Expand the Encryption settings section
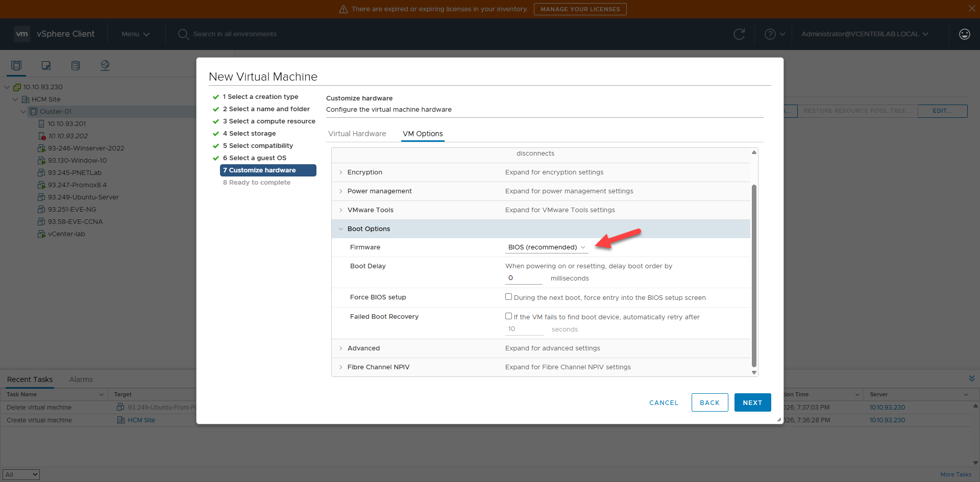This screenshot has height=482, width=980. 341,172
